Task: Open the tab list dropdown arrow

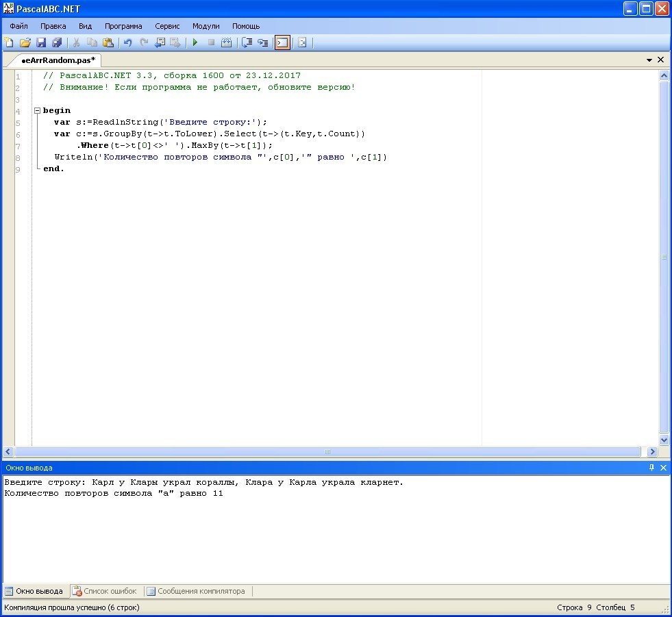Action: tap(649, 60)
